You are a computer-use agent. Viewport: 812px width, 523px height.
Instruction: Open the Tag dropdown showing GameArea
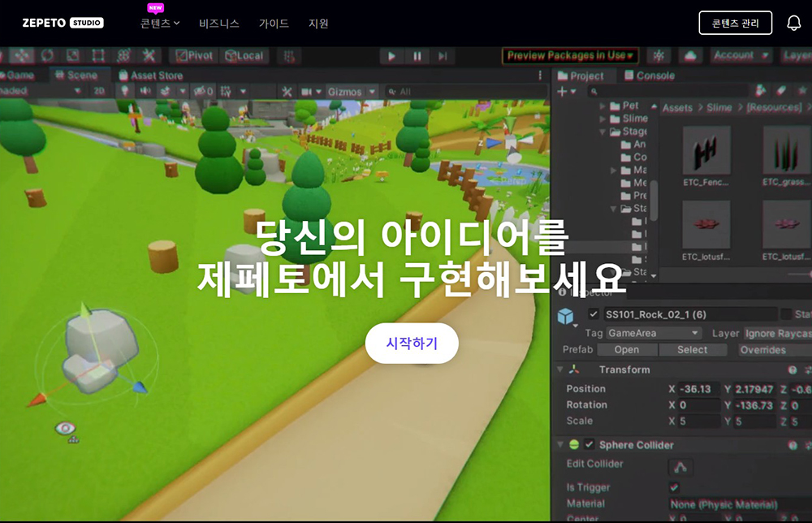click(653, 333)
